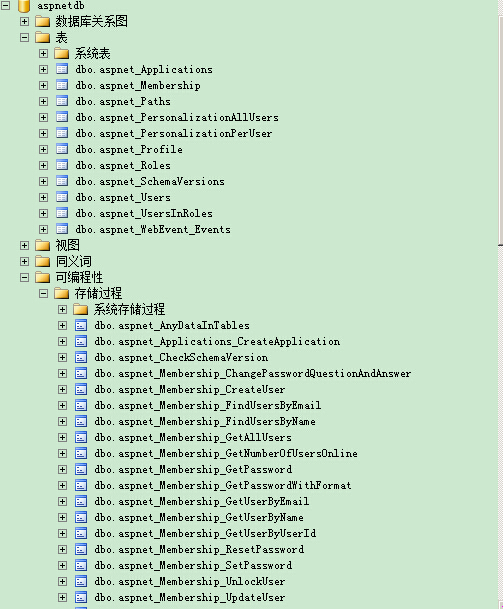Click the table icon beside dbo.aspnet_Roles

62,165
